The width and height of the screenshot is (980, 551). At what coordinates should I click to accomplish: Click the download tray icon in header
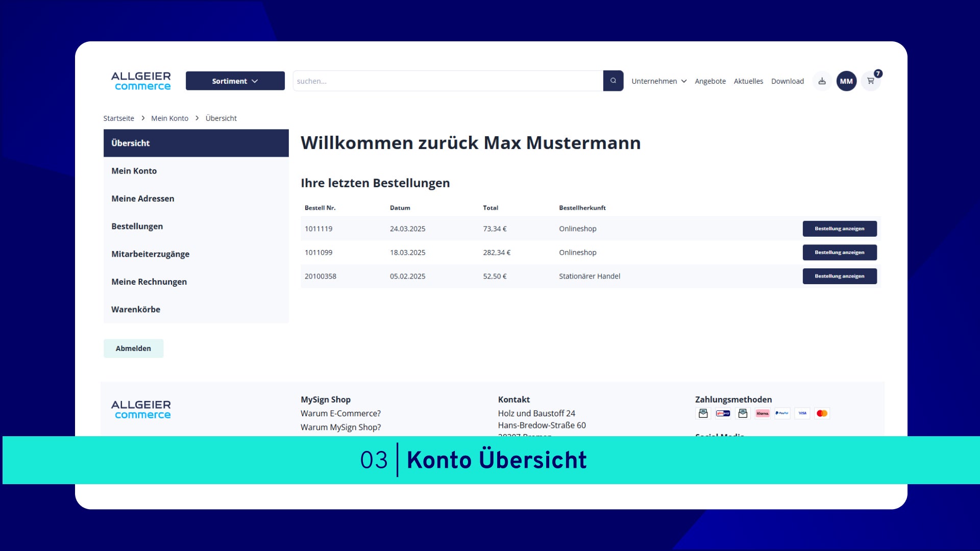coord(822,81)
